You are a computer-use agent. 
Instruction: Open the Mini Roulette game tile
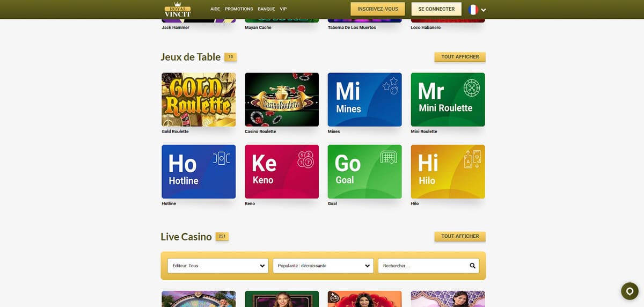(448, 100)
